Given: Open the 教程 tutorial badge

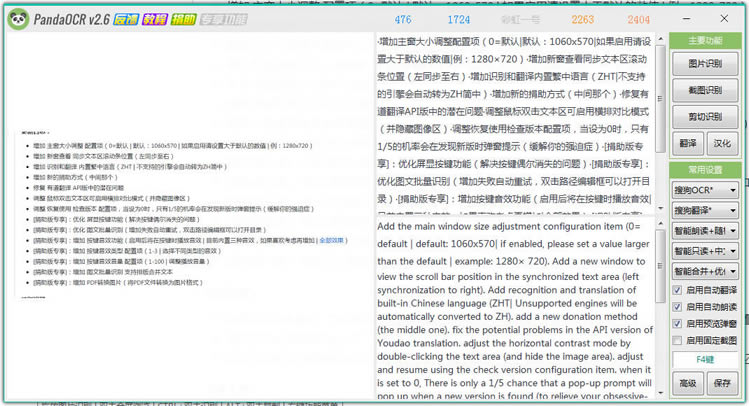Looking at the screenshot, I should (x=155, y=20).
